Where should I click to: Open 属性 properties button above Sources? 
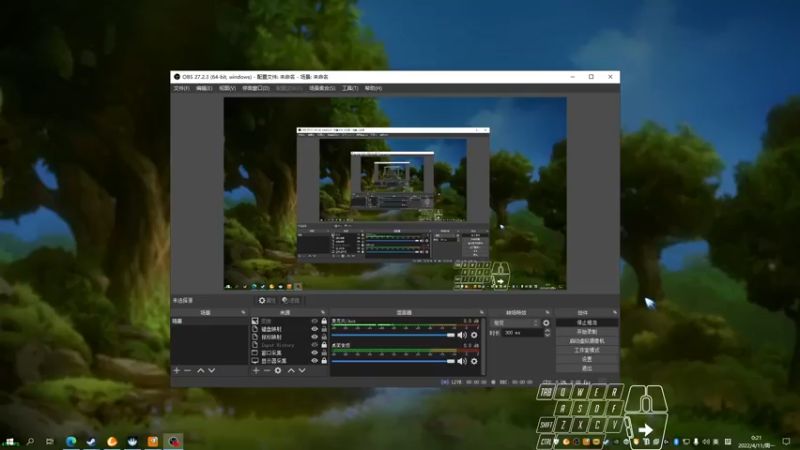pyautogui.click(x=267, y=301)
